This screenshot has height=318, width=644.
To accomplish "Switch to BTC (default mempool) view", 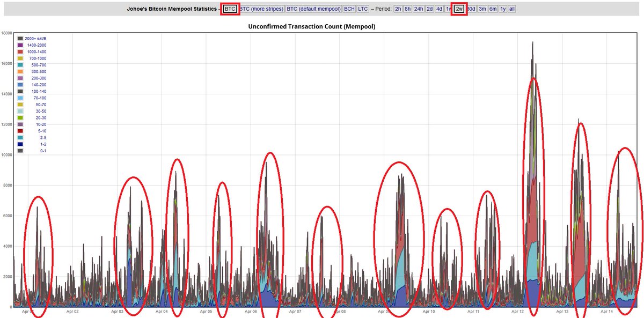I will (314, 9).
